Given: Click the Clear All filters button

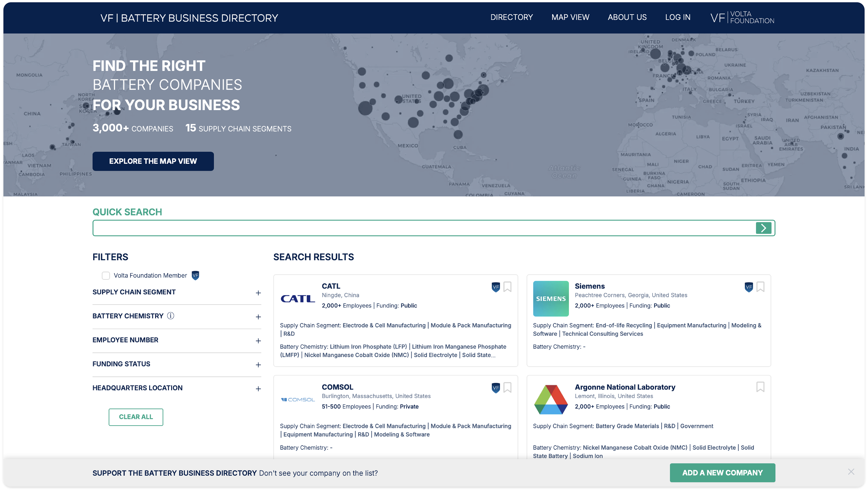Looking at the screenshot, I should click(x=136, y=417).
